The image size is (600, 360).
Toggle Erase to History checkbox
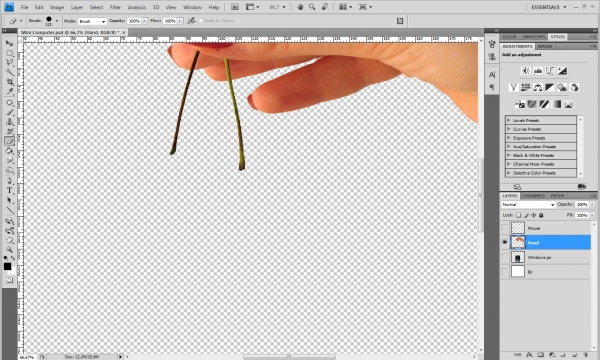pos(201,21)
